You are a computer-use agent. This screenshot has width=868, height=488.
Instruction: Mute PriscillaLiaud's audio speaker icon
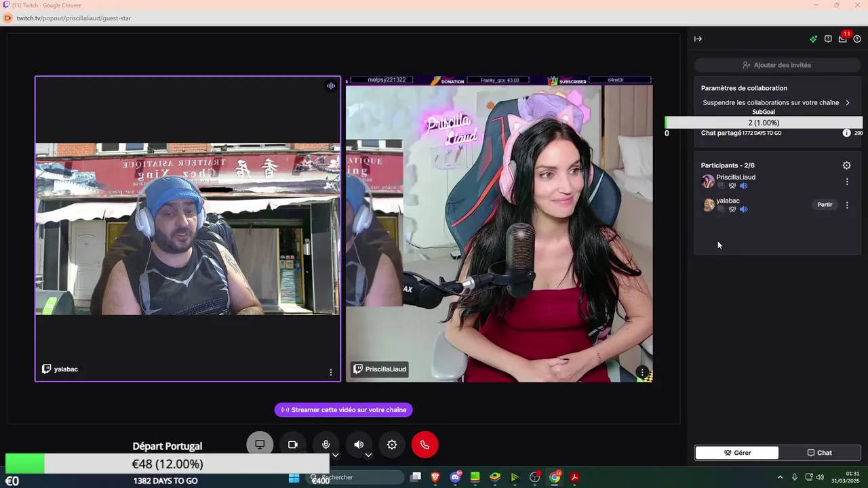(x=743, y=186)
